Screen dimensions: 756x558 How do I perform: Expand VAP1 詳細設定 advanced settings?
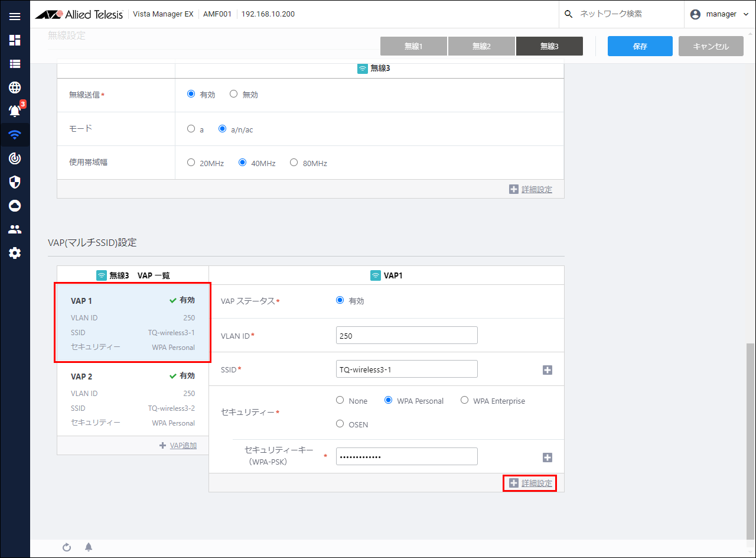(x=530, y=484)
